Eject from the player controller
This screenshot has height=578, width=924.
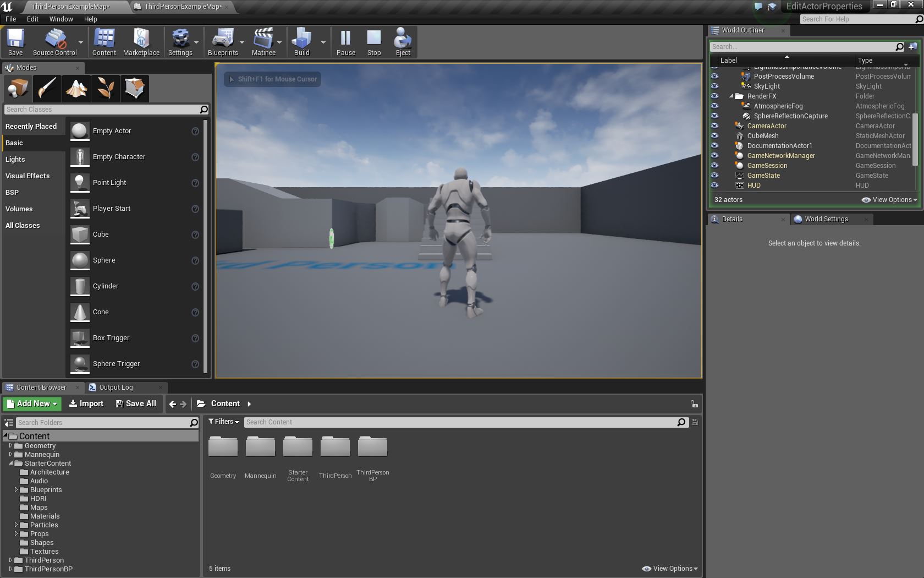tap(403, 42)
